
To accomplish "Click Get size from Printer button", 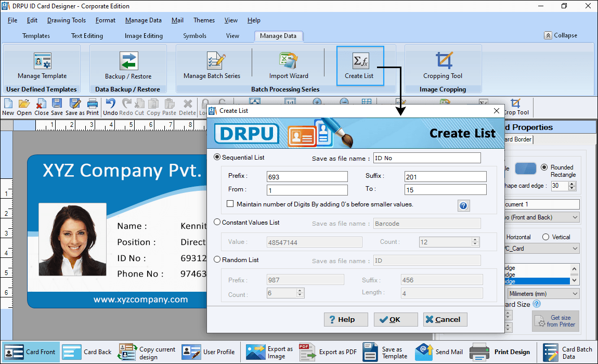I will pyautogui.click(x=556, y=321).
